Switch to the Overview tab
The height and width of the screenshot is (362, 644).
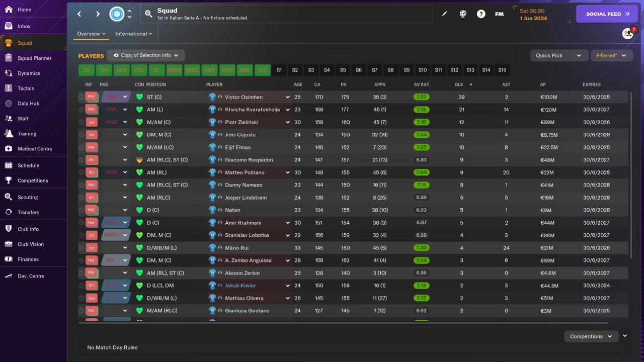91,34
